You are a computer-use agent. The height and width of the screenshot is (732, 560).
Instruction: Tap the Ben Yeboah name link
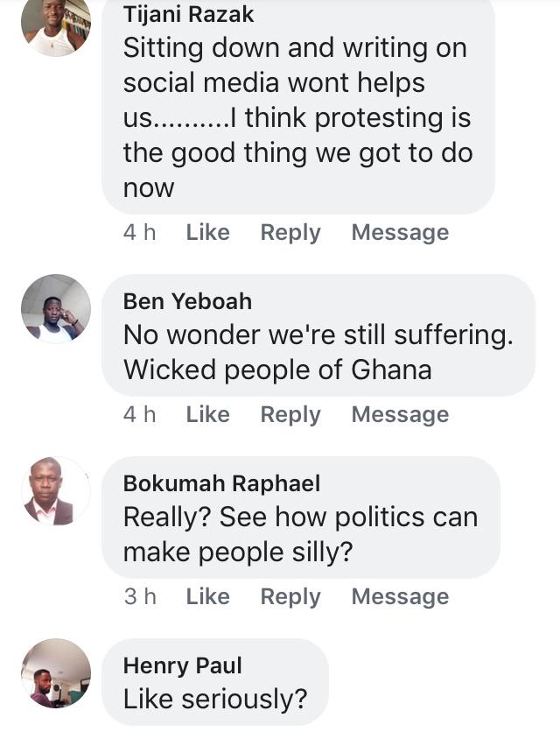tap(187, 301)
